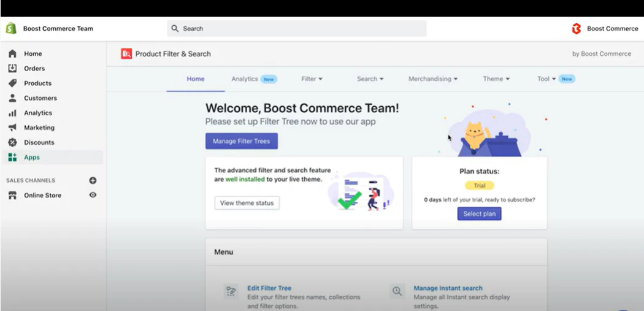Open the Edit Filter Tree link
The width and height of the screenshot is (644, 311).
pos(269,288)
